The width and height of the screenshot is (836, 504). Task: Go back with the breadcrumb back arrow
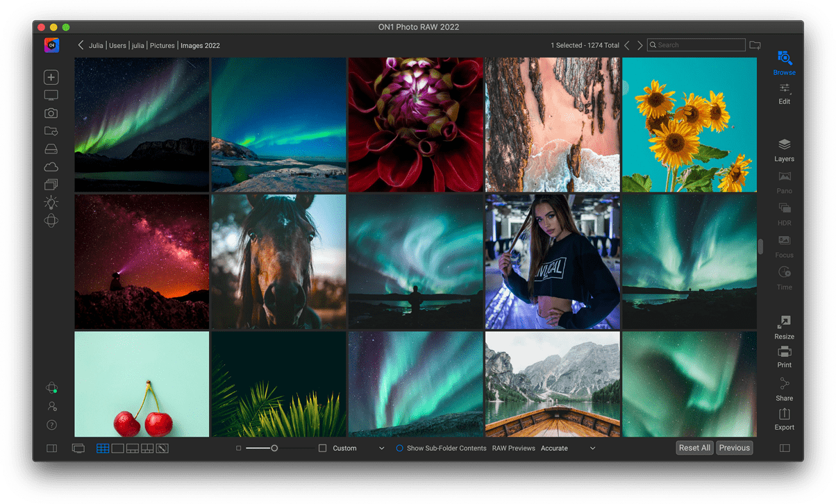81,45
